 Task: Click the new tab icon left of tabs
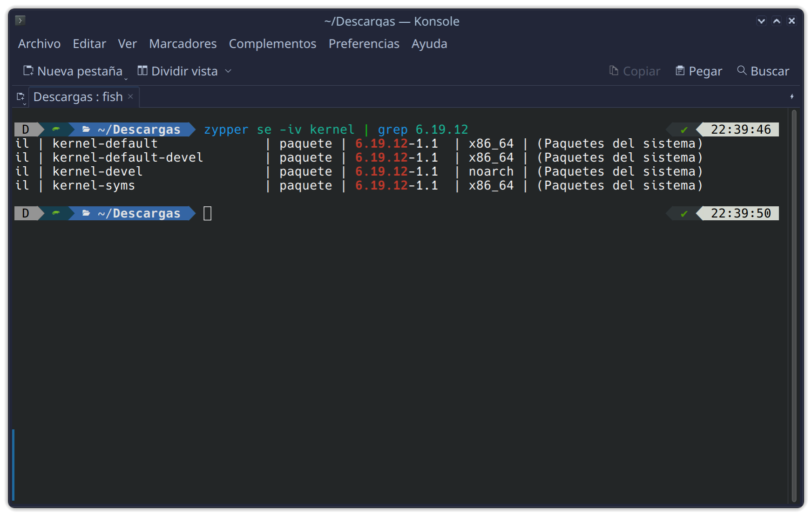coord(20,97)
